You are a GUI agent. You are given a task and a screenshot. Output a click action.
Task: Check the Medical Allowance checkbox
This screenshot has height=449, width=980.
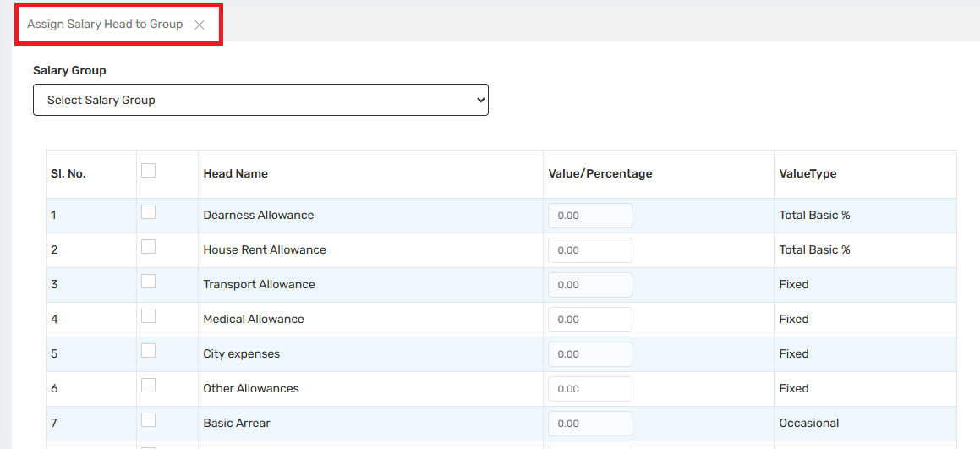click(x=148, y=316)
